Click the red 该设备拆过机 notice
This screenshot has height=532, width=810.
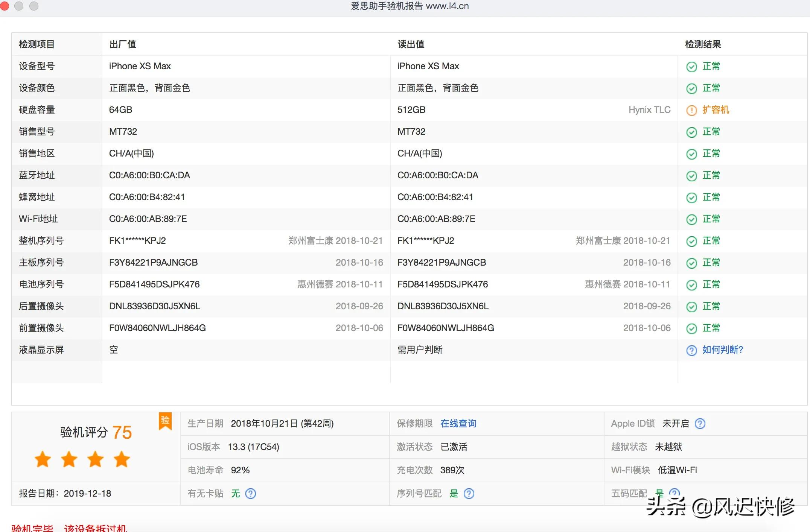(95, 528)
